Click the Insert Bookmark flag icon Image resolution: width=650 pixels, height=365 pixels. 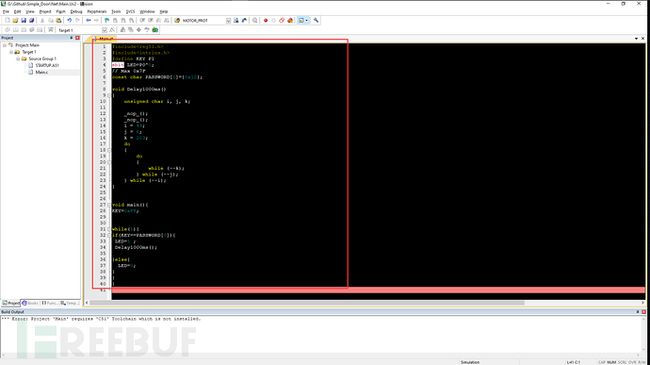107,20
